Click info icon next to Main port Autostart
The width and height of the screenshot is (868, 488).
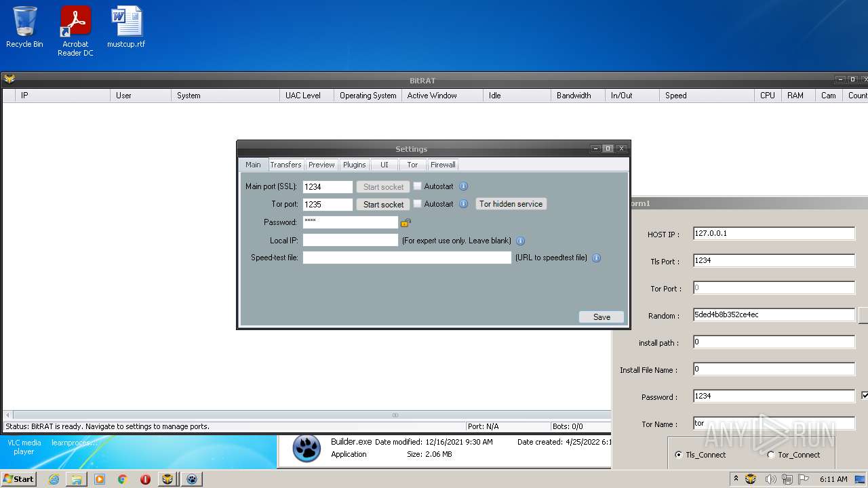[464, 186]
